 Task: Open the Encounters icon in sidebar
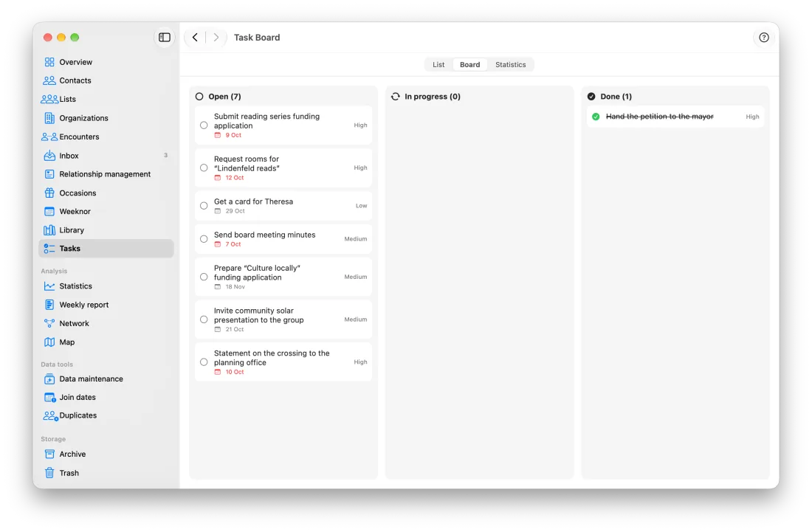click(49, 137)
